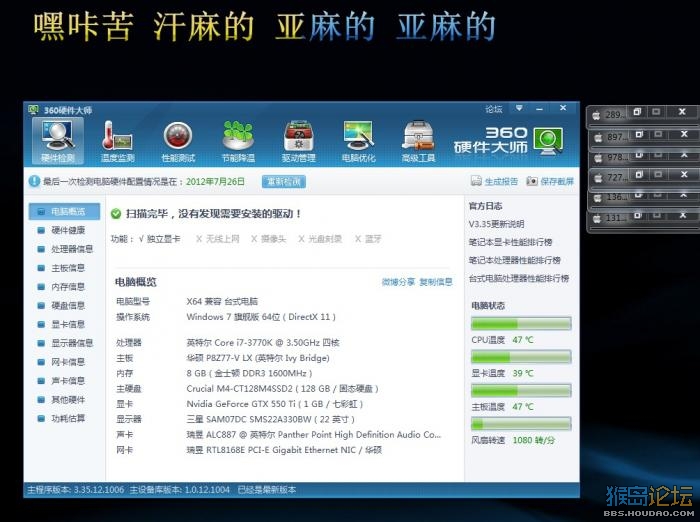Click the 蓝牙 feature indicator
700x522 pixels.
point(368,239)
